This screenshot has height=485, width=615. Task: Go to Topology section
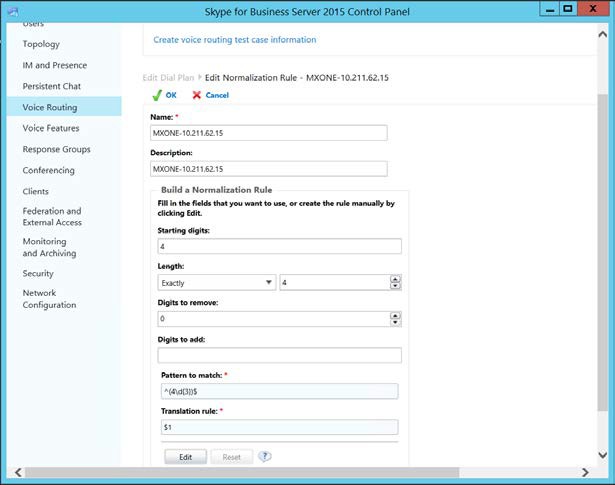[41, 44]
